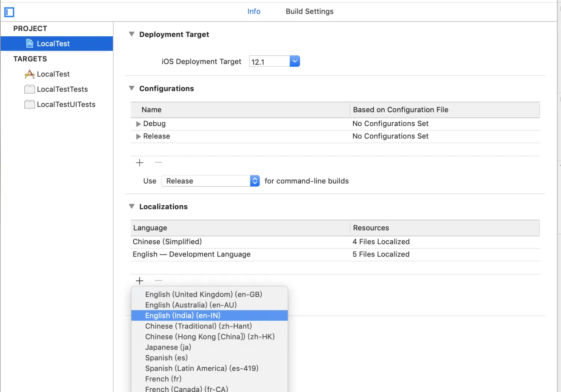Select English — Development Language row
The width and height of the screenshot is (561, 392).
coord(335,254)
